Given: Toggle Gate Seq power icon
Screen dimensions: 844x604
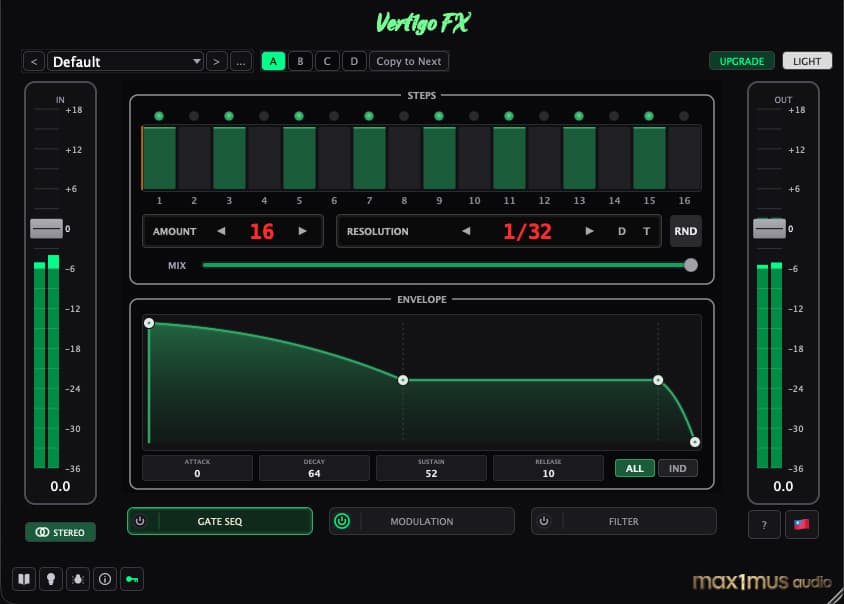Looking at the screenshot, I should (x=140, y=521).
